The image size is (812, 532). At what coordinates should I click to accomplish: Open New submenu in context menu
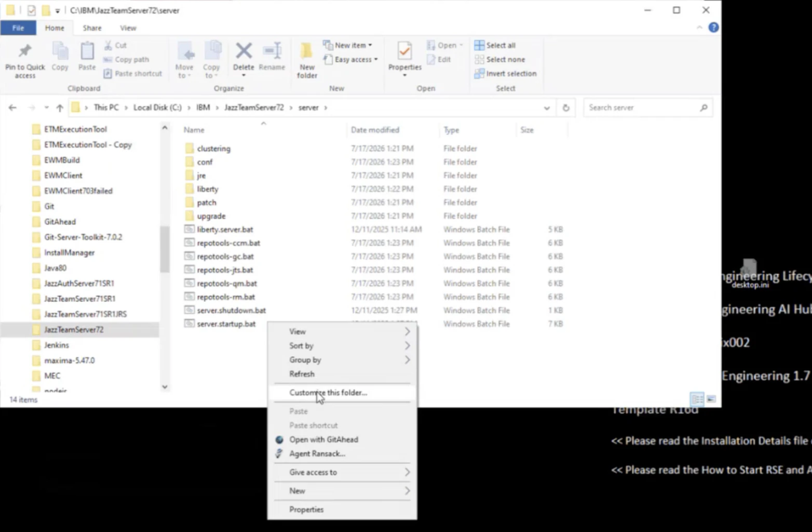[x=342, y=490]
